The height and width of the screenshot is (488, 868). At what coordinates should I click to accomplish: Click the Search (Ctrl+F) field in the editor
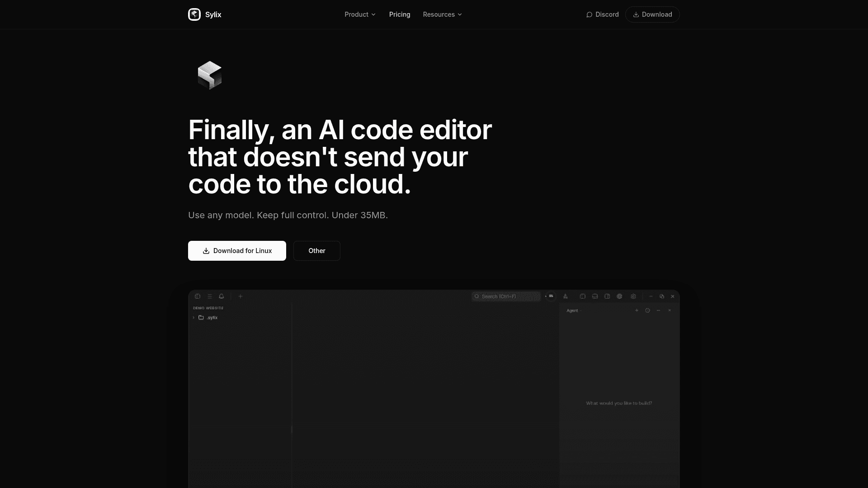[x=506, y=296]
